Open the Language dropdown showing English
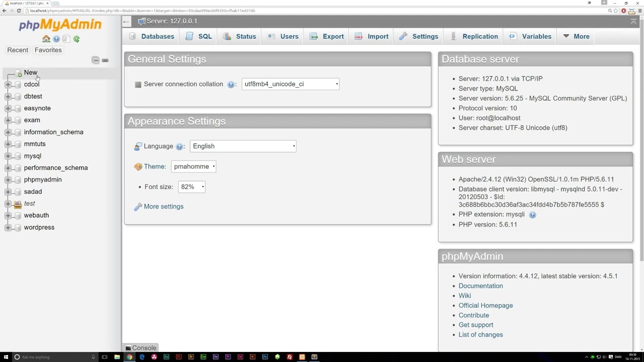Viewport: 644px width, 362px height. coord(243,146)
